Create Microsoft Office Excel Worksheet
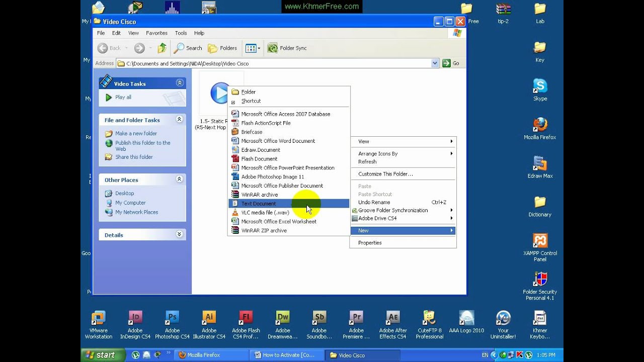644x362 pixels. click(x=289, y=222)
